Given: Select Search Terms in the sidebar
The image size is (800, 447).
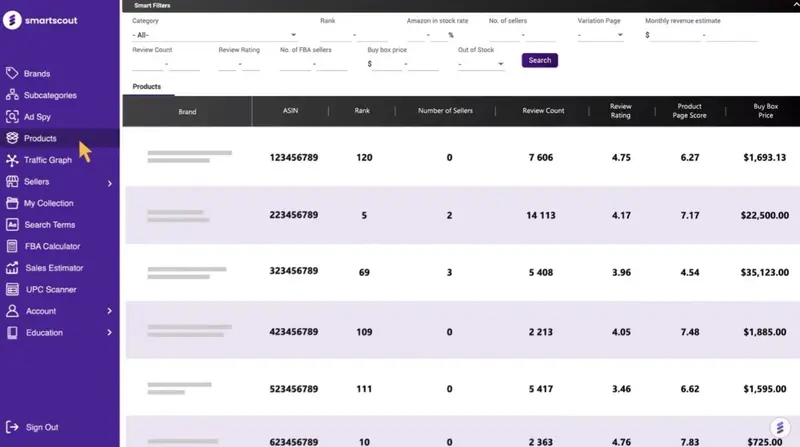Looking at the screenshot, I should 49,225.
